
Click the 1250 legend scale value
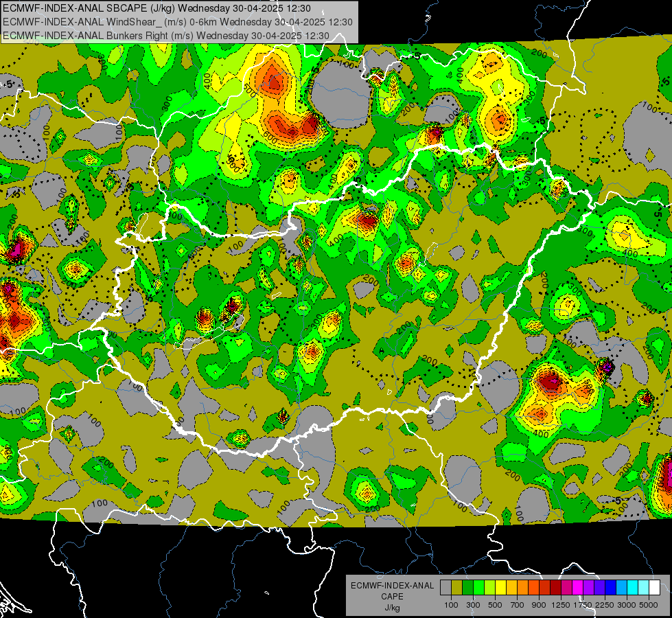coord(561,605)
